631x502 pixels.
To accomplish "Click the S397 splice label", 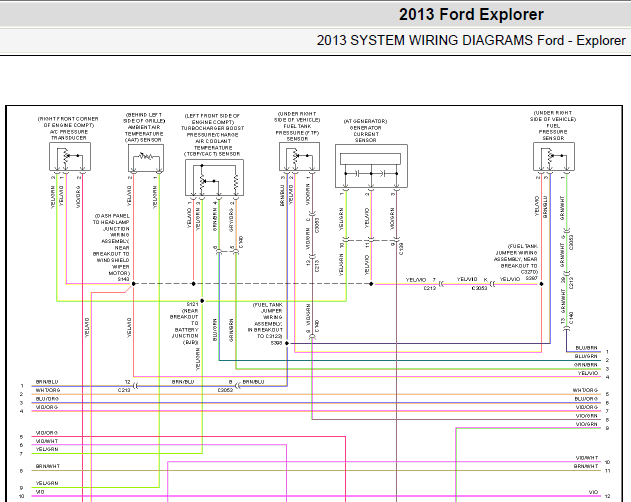I will [532, 279].
